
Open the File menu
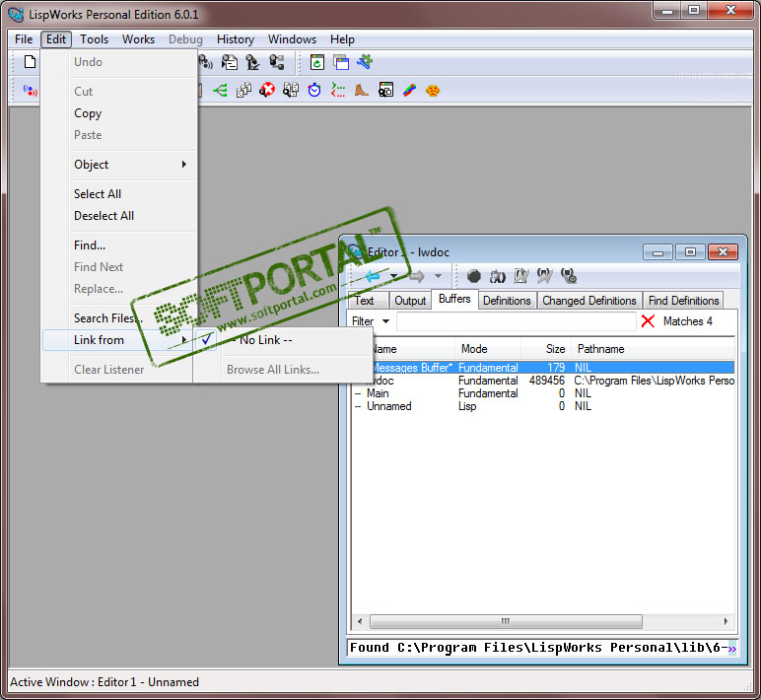(x=24, y=39)
